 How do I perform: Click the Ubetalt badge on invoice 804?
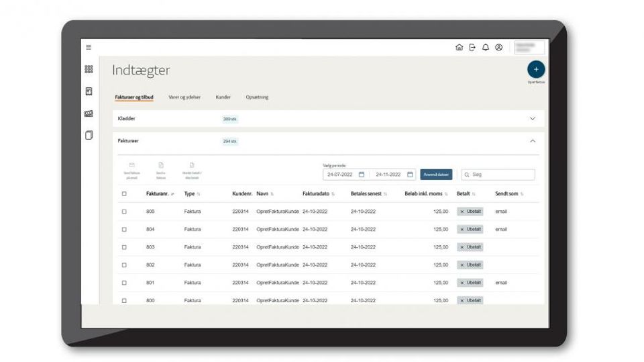point(470,229)
